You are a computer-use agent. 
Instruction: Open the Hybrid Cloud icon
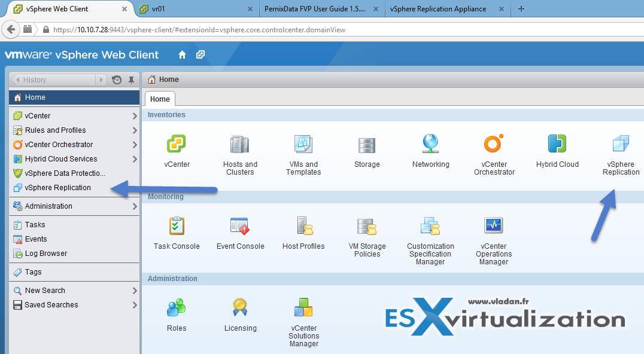(x=557, y=144)
